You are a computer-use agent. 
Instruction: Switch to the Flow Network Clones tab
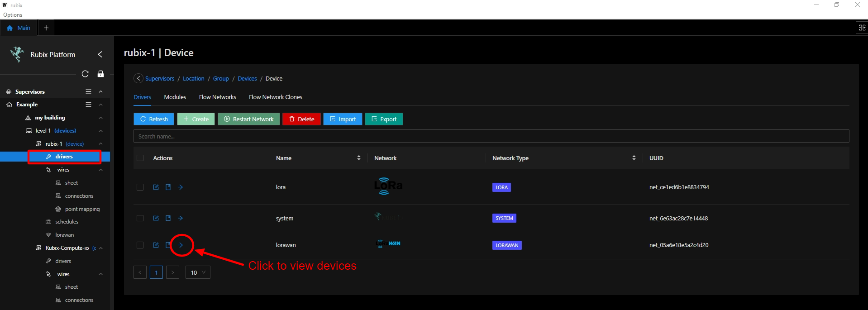276,97
